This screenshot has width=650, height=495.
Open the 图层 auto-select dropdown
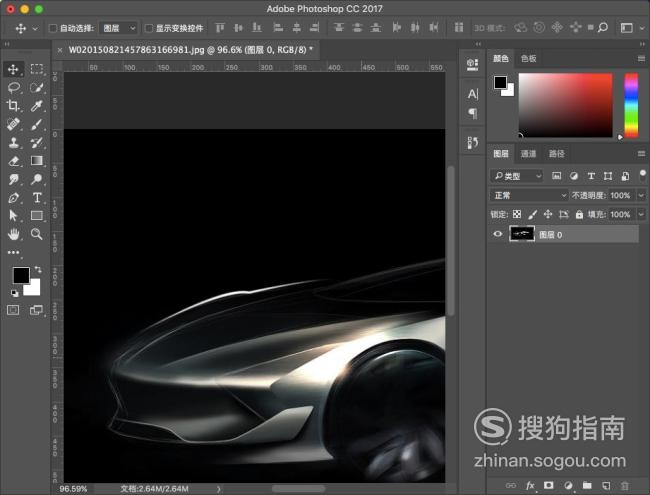pyautogui.click(x=118, y=28)
